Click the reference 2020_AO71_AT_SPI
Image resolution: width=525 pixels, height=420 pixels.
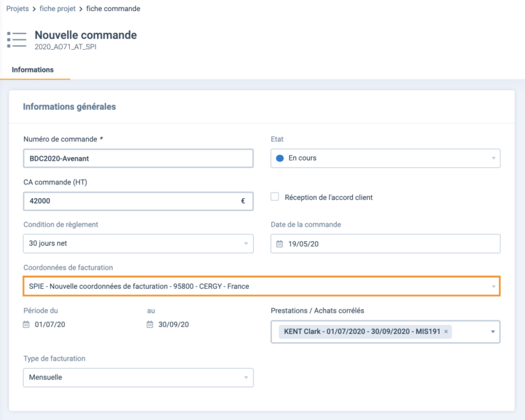[x=66, y=47]
